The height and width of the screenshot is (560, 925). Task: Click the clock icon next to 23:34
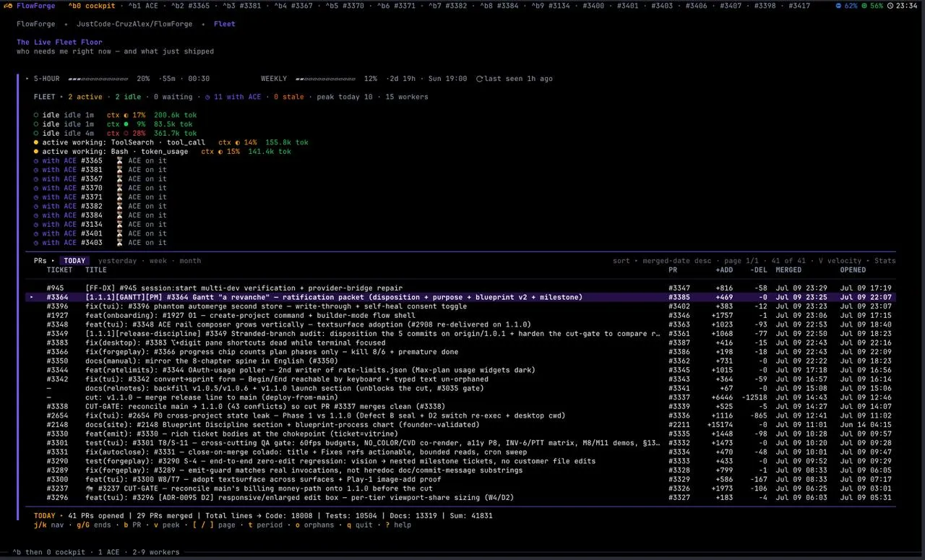click(x=890, y=6)
